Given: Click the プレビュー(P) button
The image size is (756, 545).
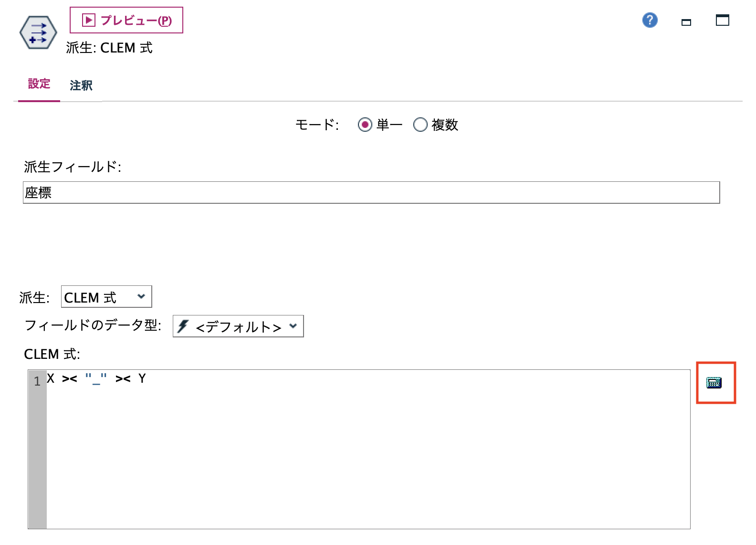Looking at the screenshot, I should click(126, 20).
